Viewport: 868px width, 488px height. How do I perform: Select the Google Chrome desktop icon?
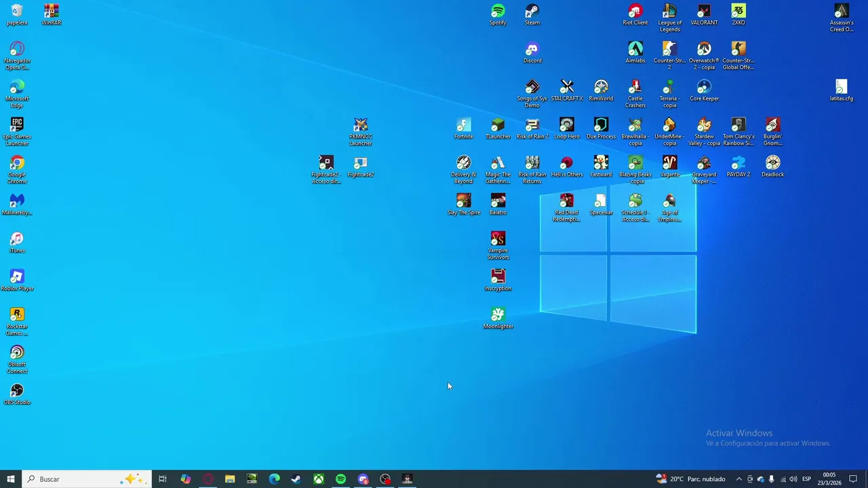click(x=17, y=169)
